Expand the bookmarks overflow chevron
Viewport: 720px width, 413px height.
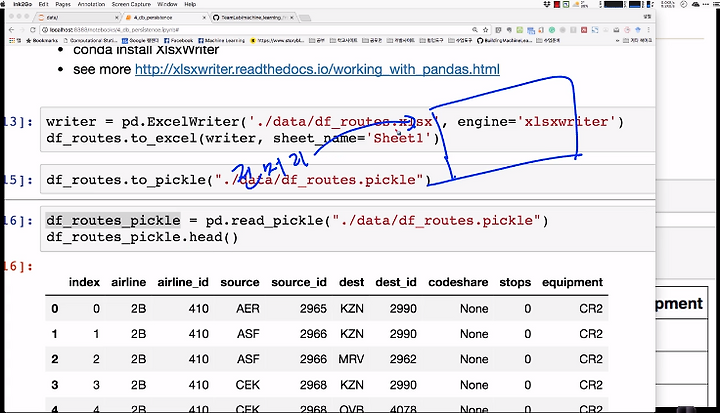(x=618, y=40)
